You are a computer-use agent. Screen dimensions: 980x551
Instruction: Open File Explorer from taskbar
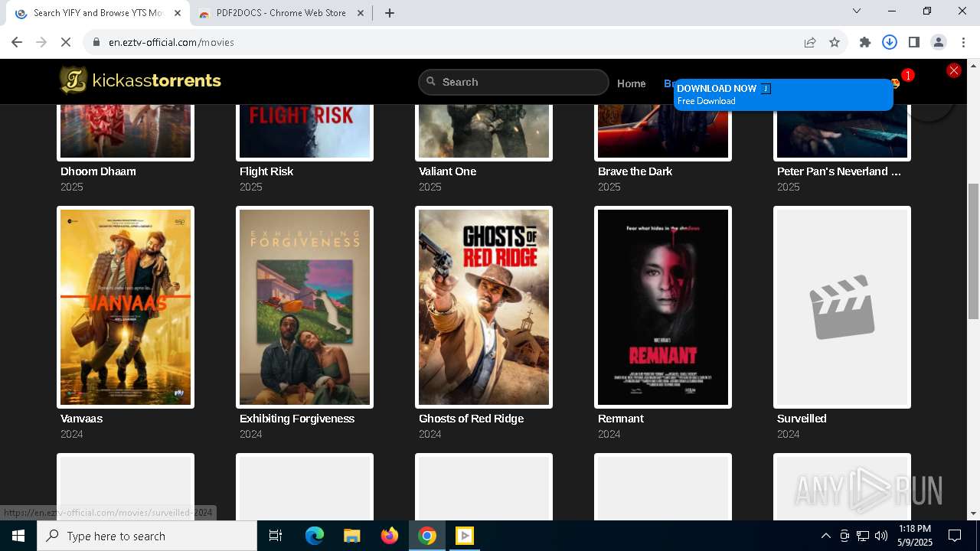point(351,536)
